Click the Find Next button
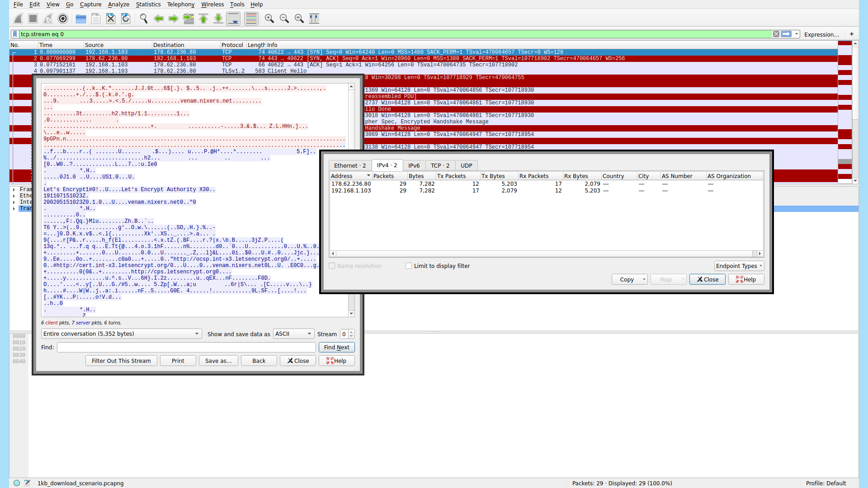This screenshot has height=488, width=868. 336,347
